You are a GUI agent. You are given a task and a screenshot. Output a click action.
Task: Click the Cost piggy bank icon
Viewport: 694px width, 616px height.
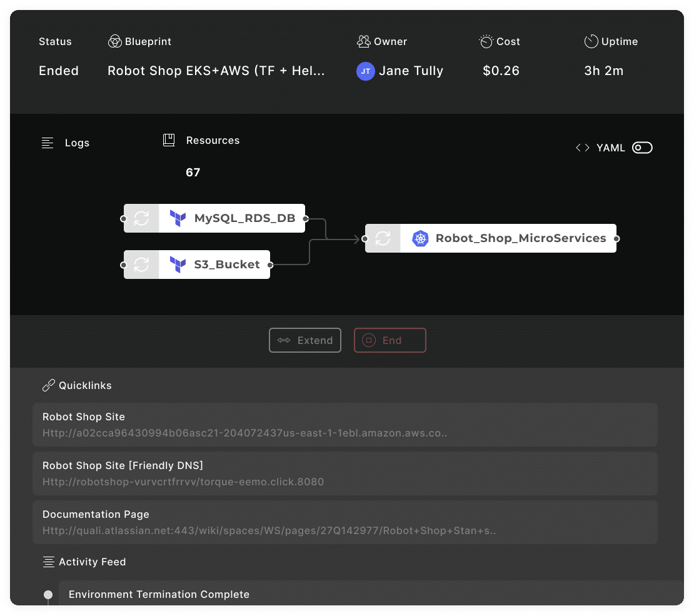click(x=486, y=42)
